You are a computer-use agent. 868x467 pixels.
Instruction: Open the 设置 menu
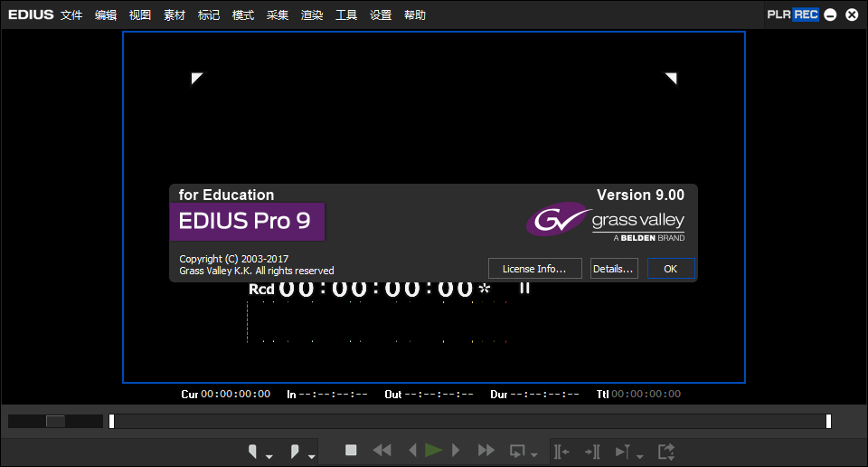click(381, 15)
